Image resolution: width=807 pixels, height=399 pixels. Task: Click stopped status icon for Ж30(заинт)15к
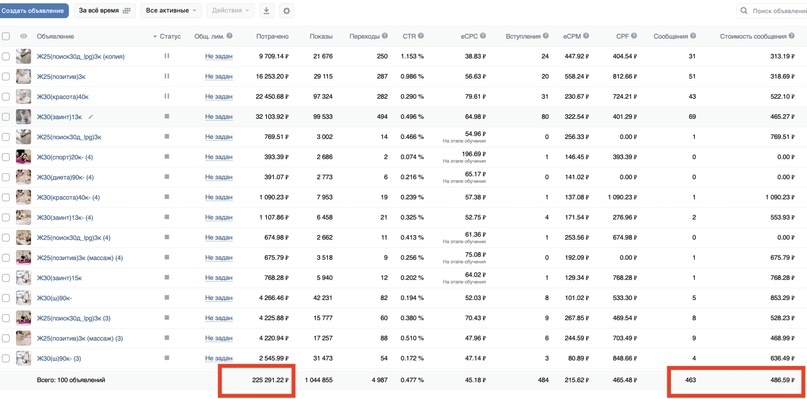click(x=166, y=277)
